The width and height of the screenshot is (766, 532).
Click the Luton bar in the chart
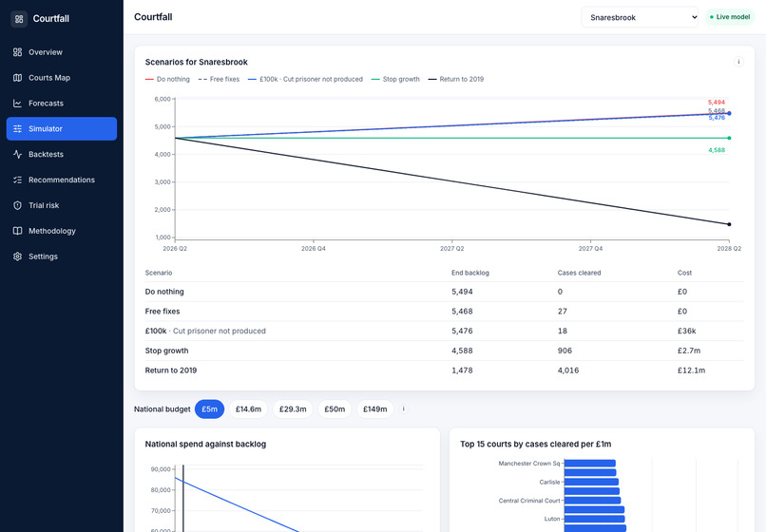595,519
